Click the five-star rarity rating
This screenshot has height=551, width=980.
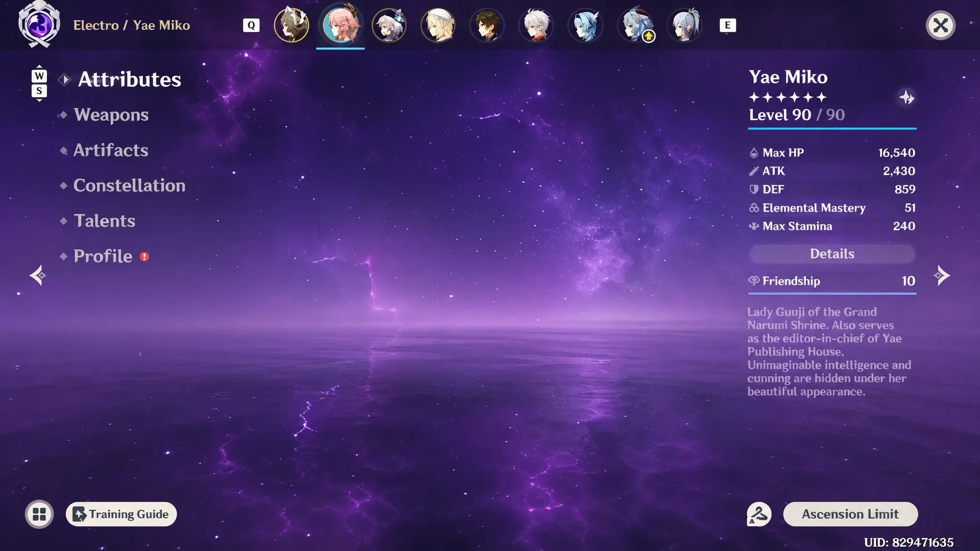[x=788, y=98]
